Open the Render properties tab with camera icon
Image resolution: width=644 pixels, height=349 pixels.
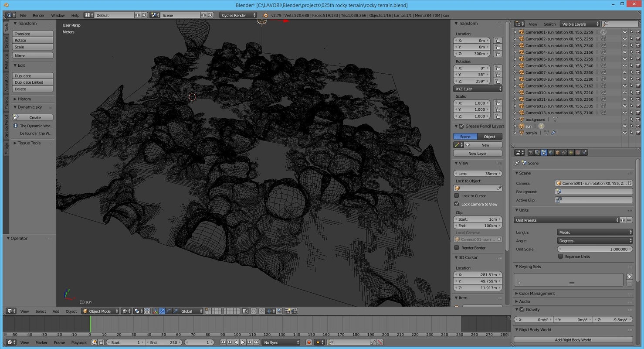(x=532, y=152)
